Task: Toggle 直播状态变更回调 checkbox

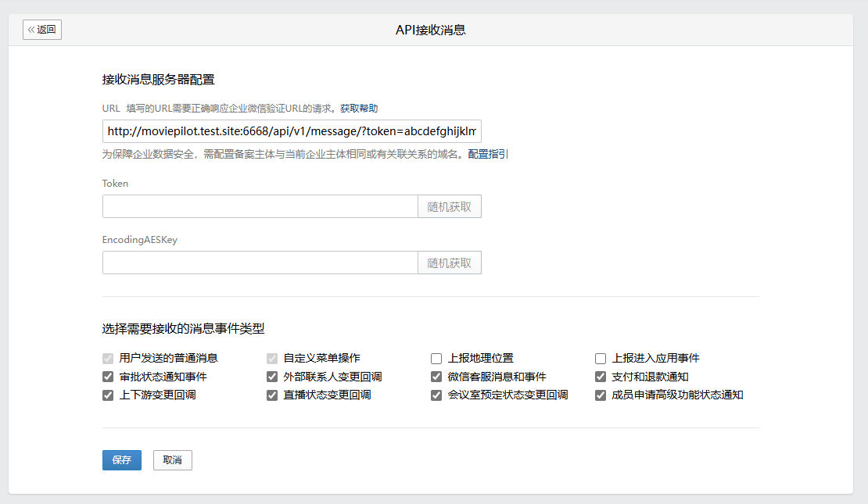Action: coord(272,395)
